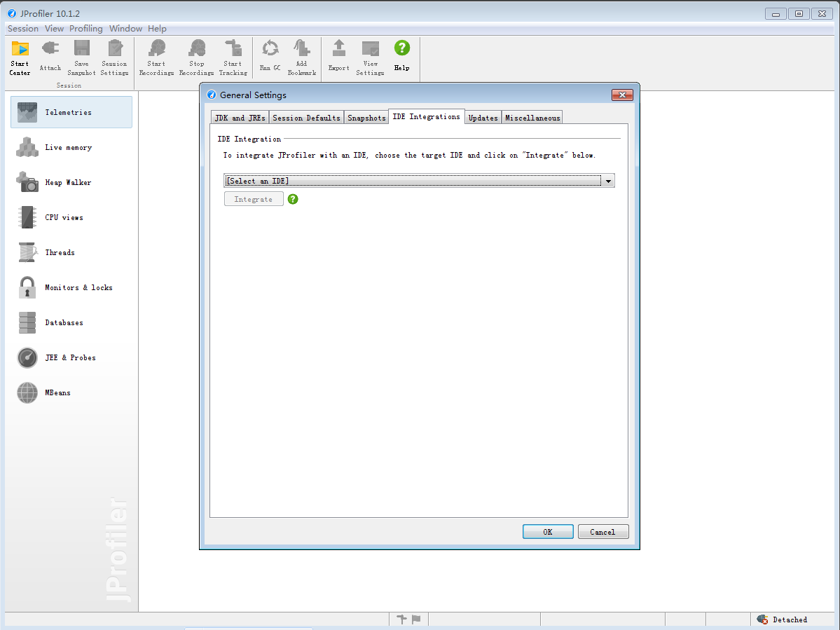The height and width of the screenshot is (630, 840).
Task: Click the Run GC toolbar icon
Action: (x=270, y=56)
